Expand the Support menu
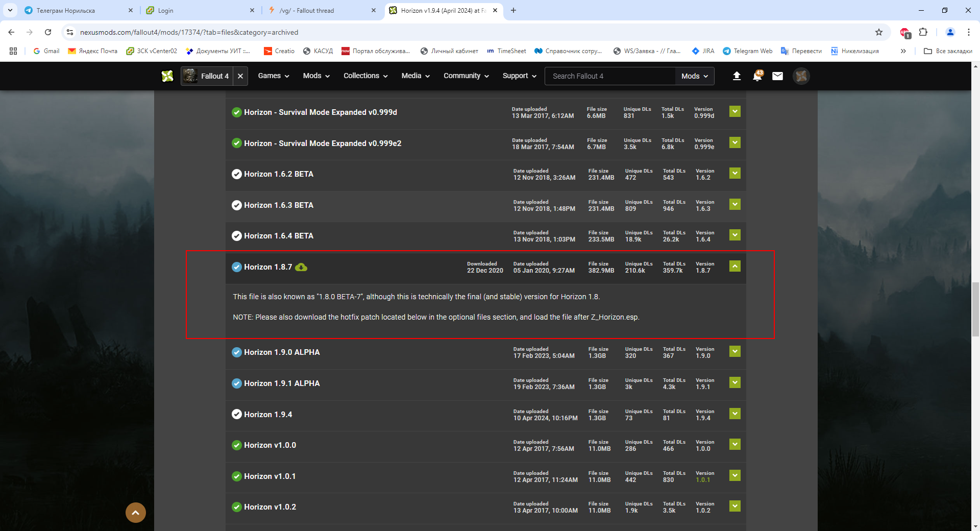The image size is (980, 531). coord(520,76)
